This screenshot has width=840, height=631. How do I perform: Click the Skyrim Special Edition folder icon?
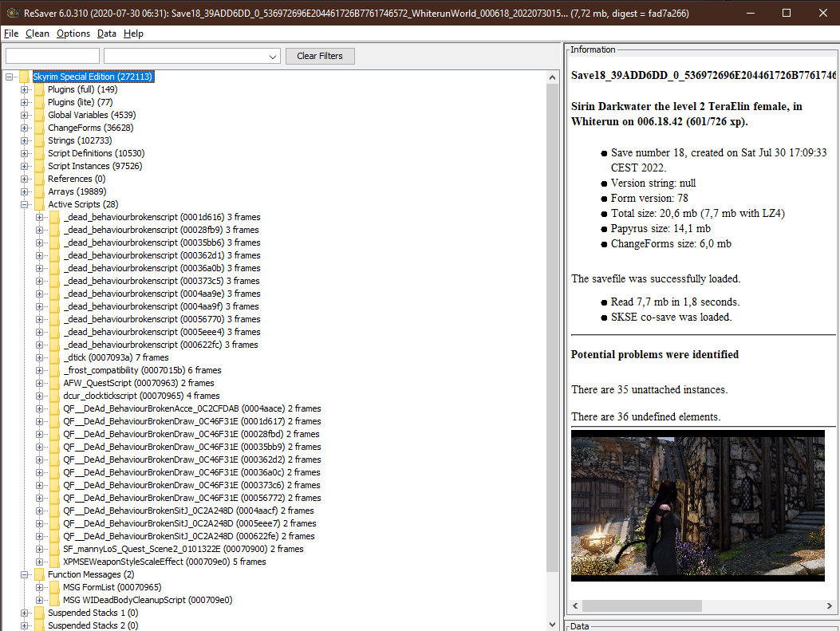[x=24, y=77]
